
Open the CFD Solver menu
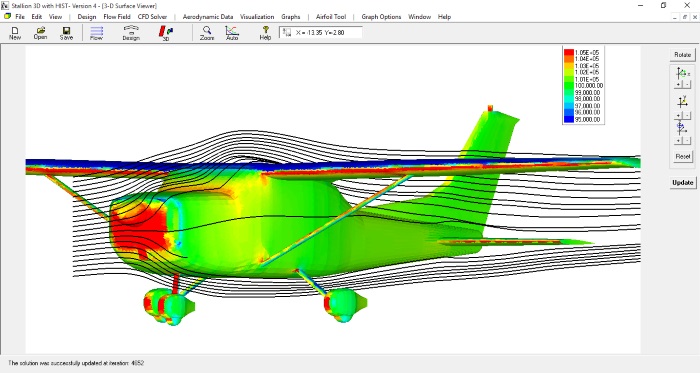point(152,17)
